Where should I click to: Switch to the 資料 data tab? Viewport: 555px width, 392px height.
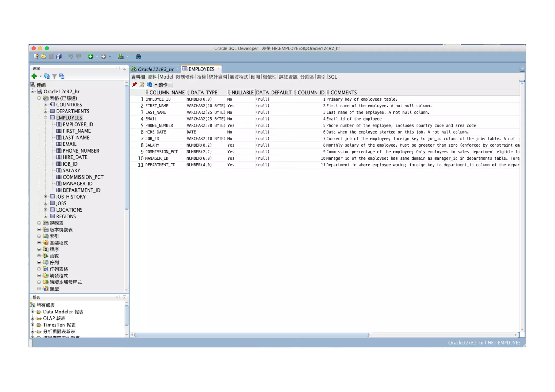point(152,77)
